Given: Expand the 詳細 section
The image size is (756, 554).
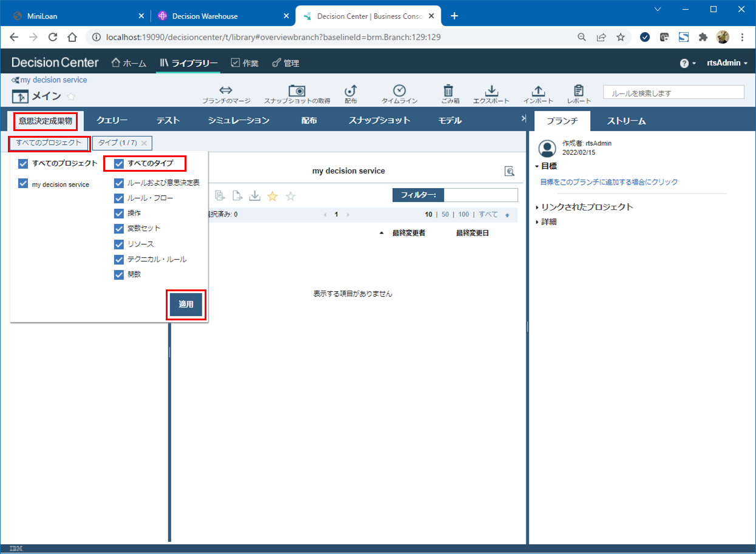Looking at the screenshot, I should point(546,222).
